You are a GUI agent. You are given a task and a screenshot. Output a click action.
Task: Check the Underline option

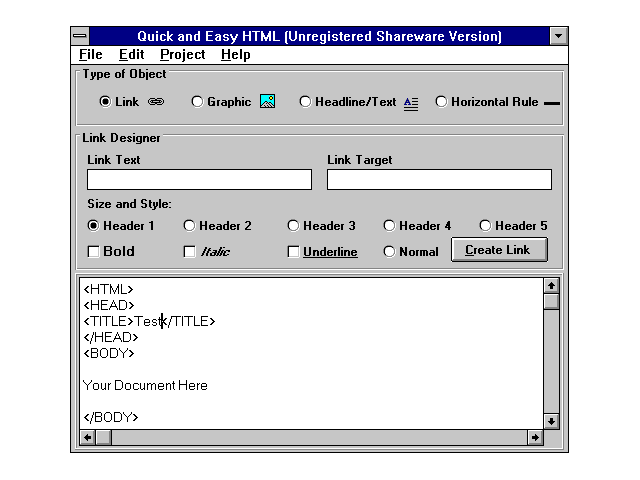pyautogui.click(x=294, y=252)
